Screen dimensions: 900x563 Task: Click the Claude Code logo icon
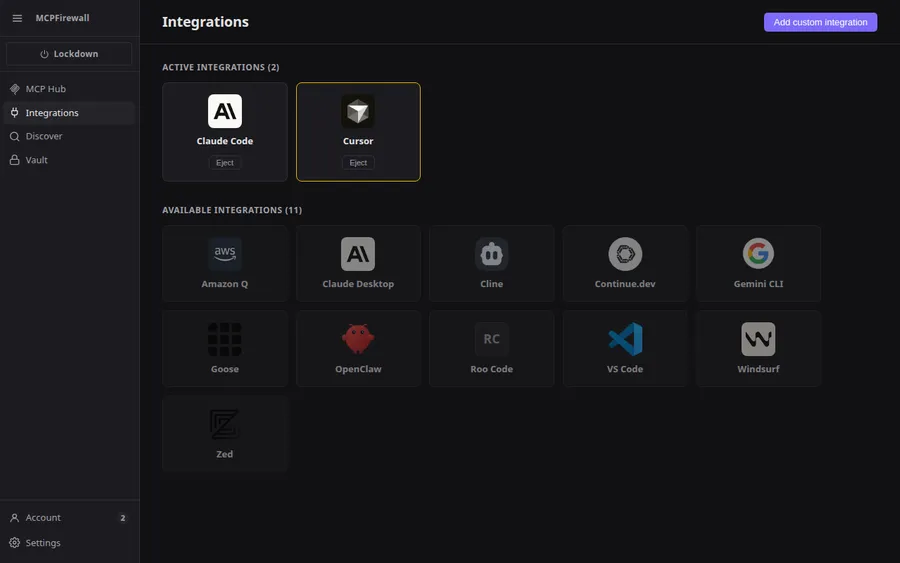pyautogui.click(x=225, y=111)
